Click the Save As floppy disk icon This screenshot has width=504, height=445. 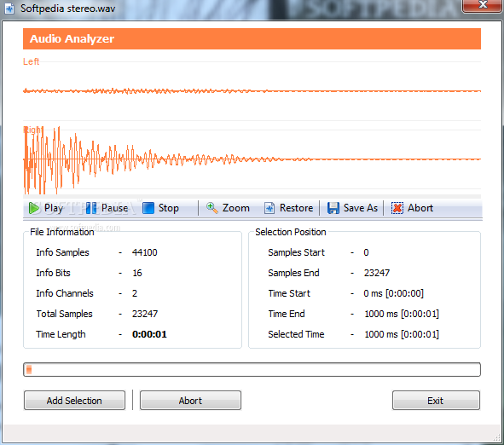click(333, 208)
